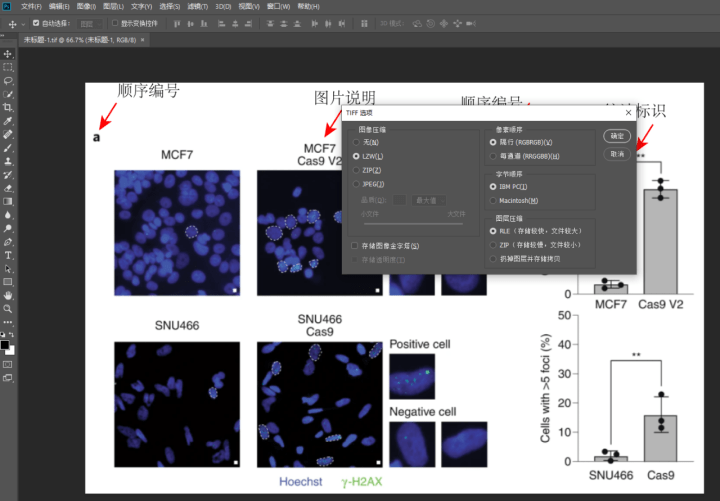720x501 pixels.
Task: Click the 取消 button in TIFF dialog
Action: click(617, 153)
